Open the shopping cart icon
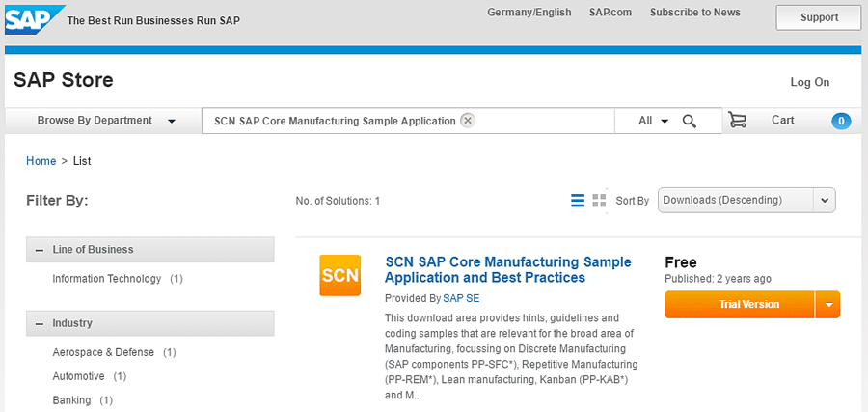Screen dimensions: 868x412 tap(738, 121)
